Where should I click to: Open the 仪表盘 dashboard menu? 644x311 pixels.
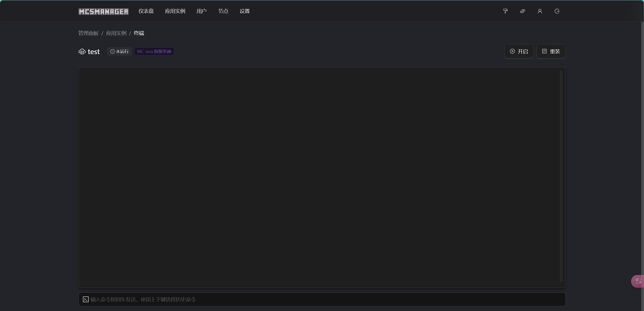[x=146, y=11]
